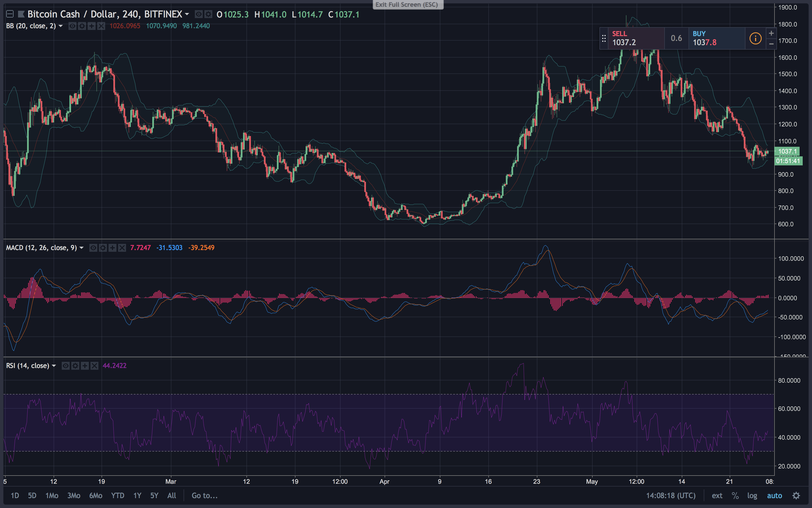Click current price label 1037.1 on axis
This screenshot has width=812, height=508.
(x=787, y=151)
